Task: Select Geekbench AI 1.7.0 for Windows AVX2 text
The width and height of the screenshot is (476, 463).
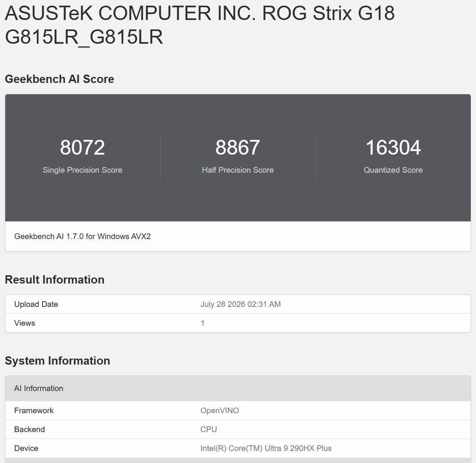Action: pos(83,236)
